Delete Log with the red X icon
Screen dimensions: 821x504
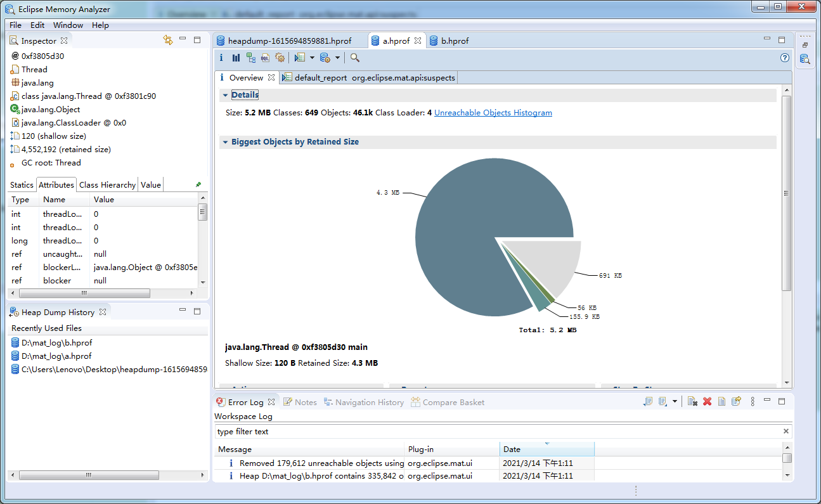pyautogui.click(x=708, y=401)
